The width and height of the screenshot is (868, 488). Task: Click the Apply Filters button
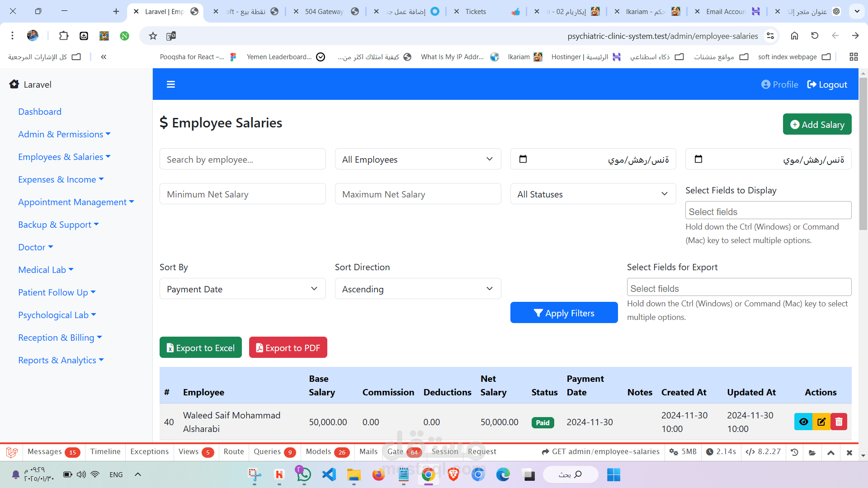(x=564, y=313)
